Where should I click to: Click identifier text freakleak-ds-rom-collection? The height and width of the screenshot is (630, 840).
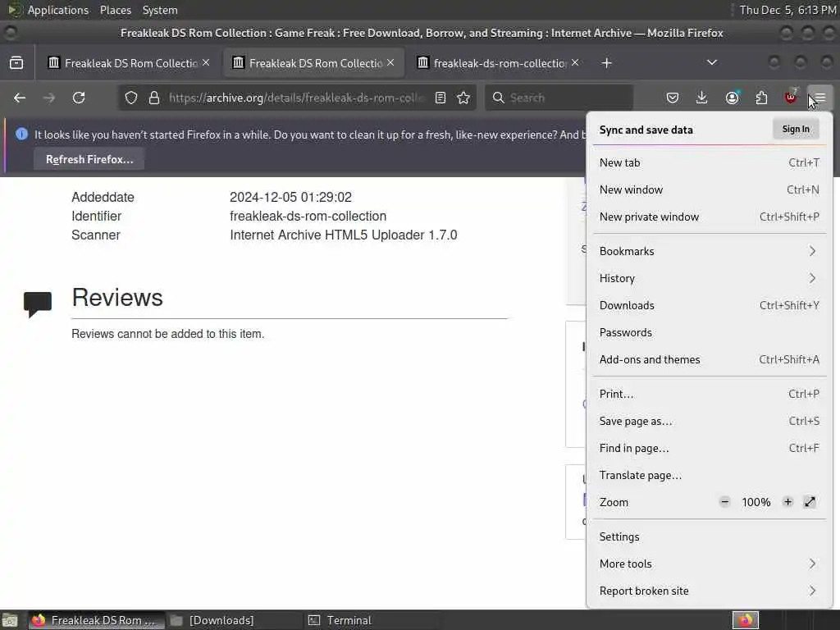click(308, 217)
